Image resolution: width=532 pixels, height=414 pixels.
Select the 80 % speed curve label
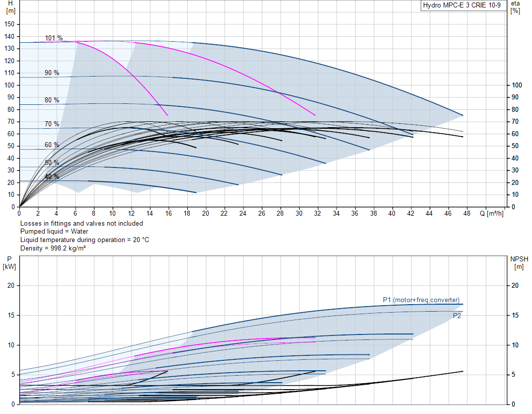[x=52, y=100]
